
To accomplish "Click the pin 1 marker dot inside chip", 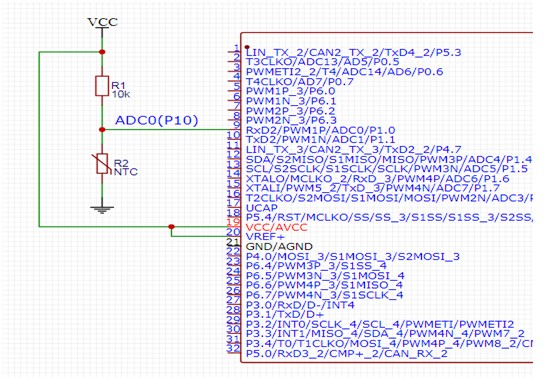I will coord(247,47).
